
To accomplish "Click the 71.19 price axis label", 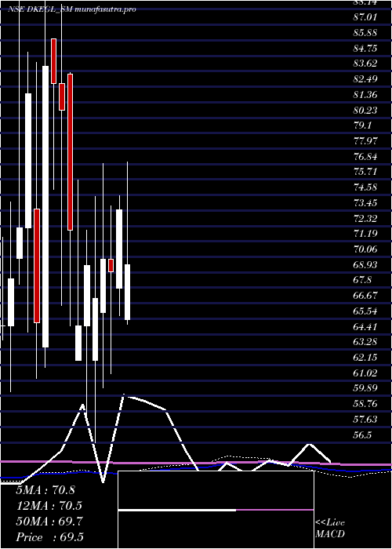I will tap(365, 234).
